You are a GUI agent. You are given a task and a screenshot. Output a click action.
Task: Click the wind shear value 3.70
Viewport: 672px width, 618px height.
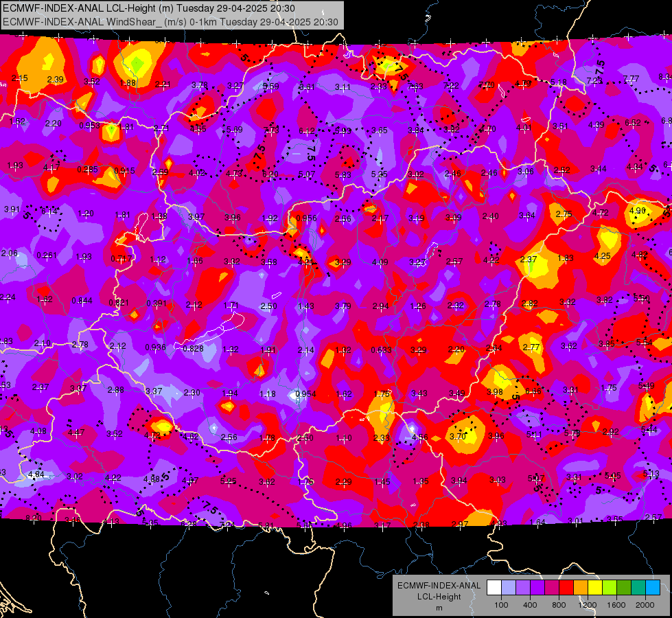tap(458, 437)
